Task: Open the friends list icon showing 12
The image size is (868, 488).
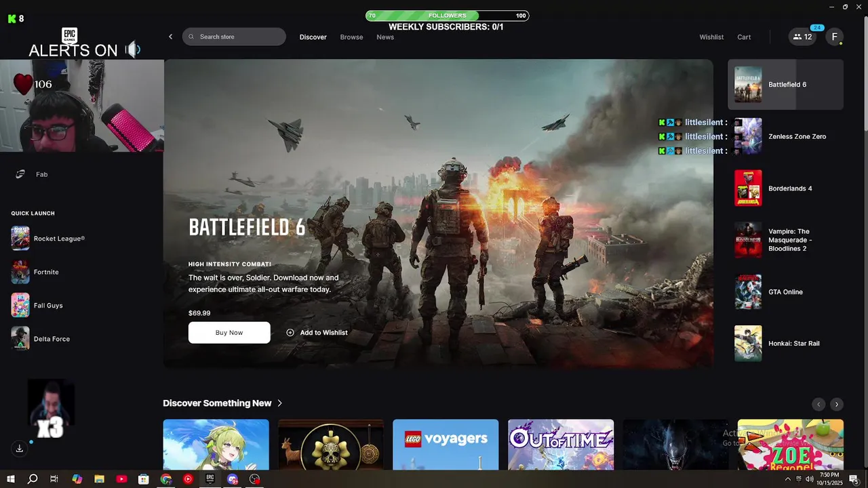Action: 803,37
